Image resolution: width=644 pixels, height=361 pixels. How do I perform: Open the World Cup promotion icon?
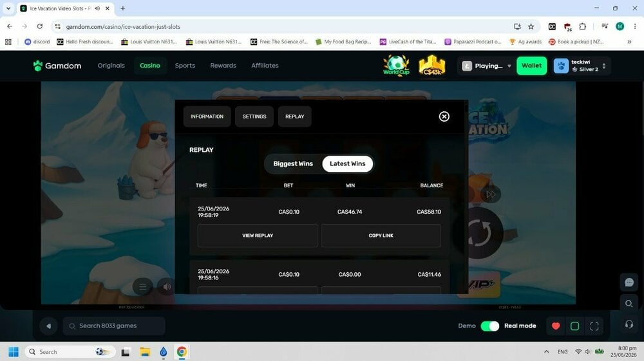coord(396,66)
